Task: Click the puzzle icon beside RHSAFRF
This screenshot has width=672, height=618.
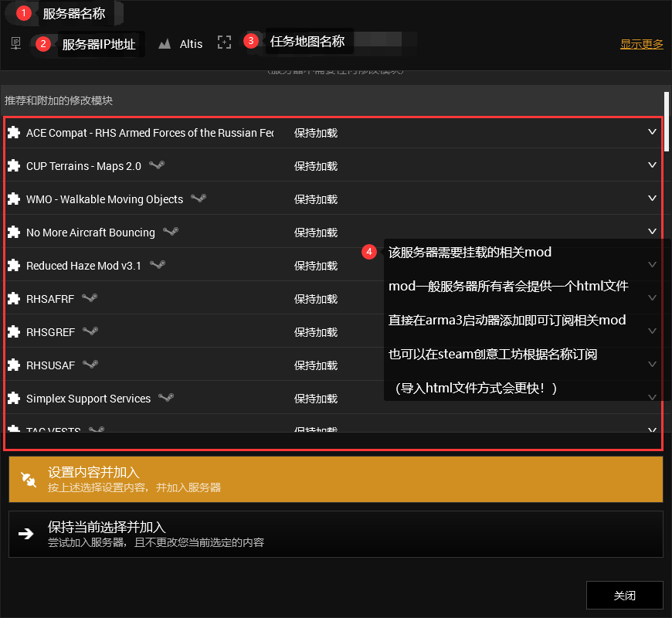Action: (14, 298)
